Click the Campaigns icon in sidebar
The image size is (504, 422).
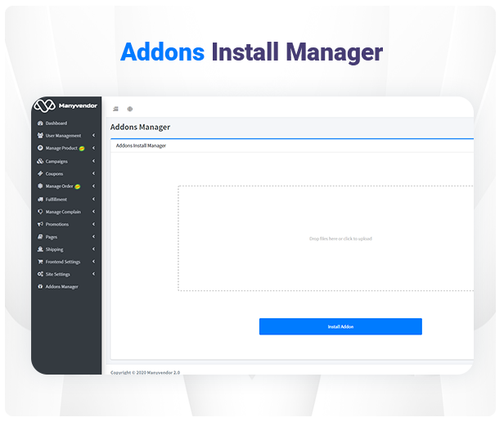tap(40, 161)
